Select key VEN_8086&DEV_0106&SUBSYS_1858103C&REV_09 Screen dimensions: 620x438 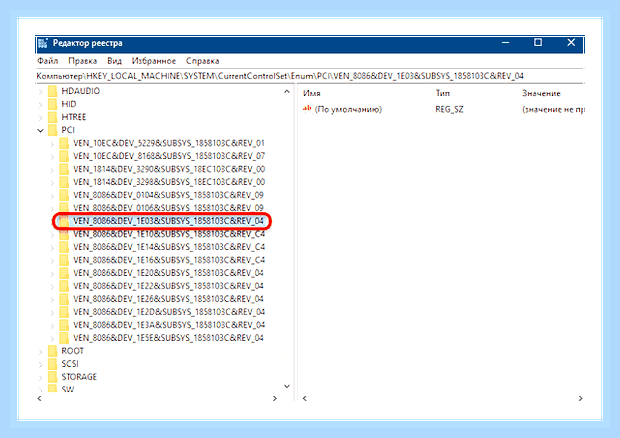click(x=168, y=208)
